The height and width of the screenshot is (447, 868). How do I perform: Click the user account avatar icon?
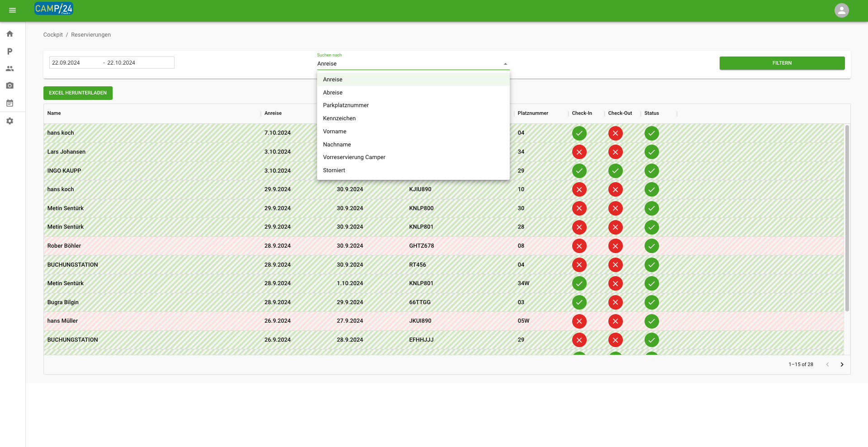[x=841, y=10]
